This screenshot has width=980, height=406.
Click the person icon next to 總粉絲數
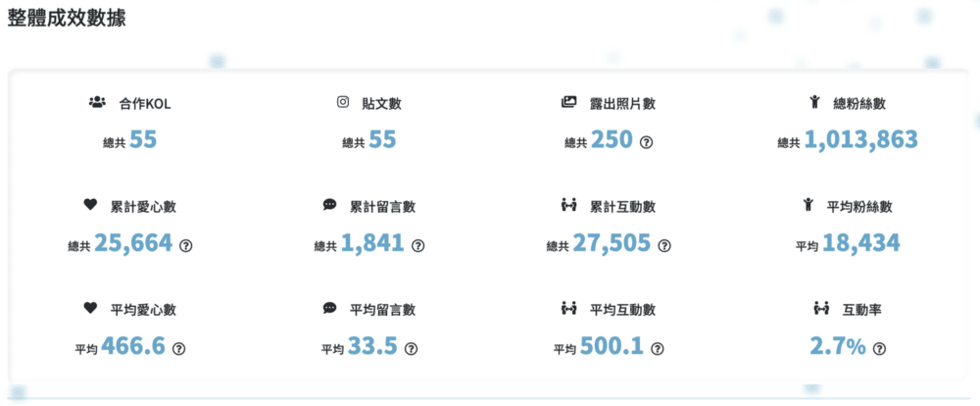point(813,102)
